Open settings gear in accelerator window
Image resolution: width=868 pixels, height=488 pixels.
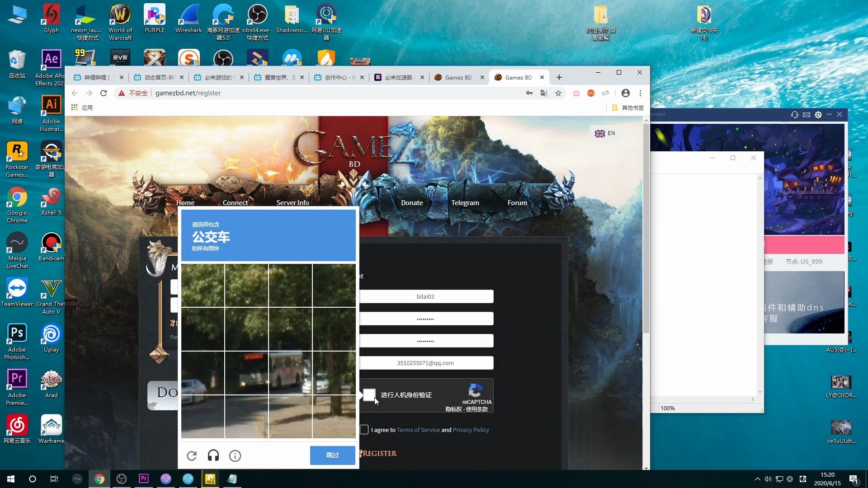click(818, 115)
